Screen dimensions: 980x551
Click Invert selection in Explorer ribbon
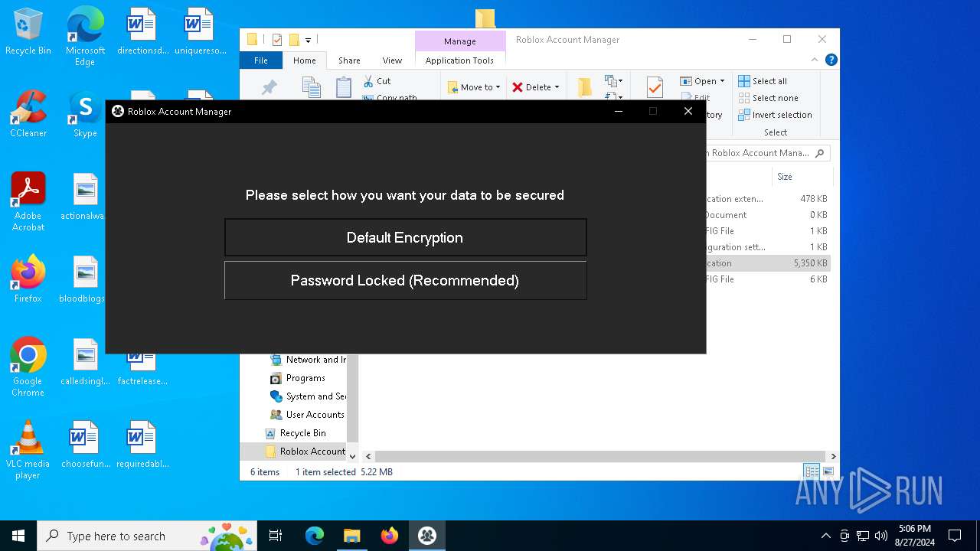pyautogui.click(x=775, y=115)
